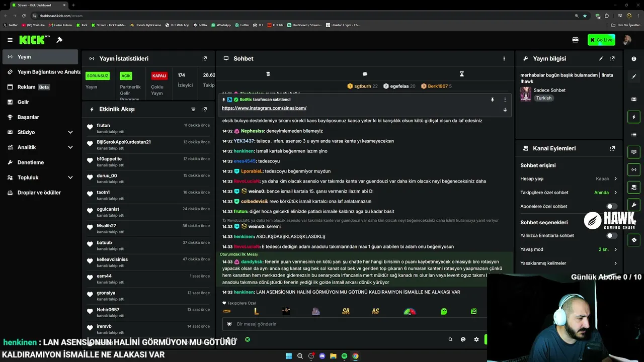Open Takipçilere özel sohbet setting chevron
The height and width of the screenshot is (362, 644).
point(615,193)
